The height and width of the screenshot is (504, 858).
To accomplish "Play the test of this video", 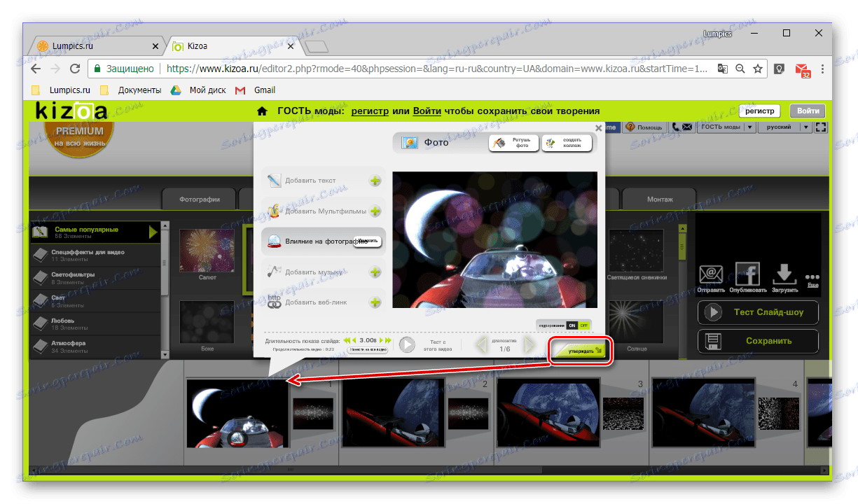I will (407, 344).
